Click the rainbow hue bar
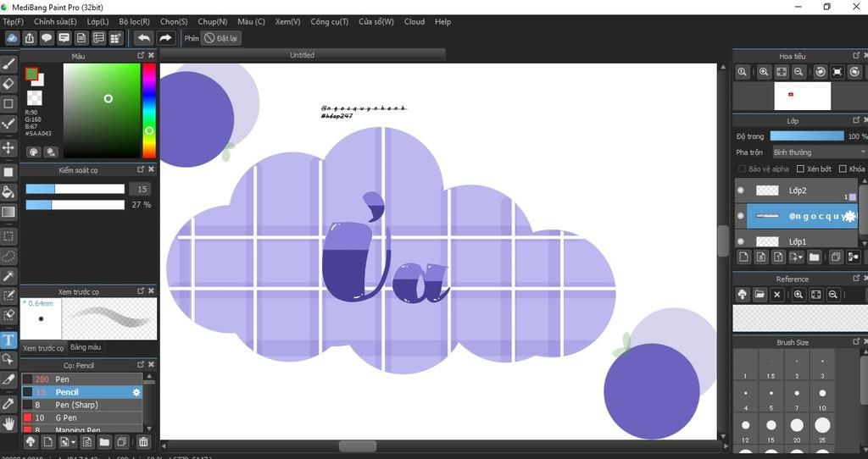Screen dimensions: 868x459 149,111
